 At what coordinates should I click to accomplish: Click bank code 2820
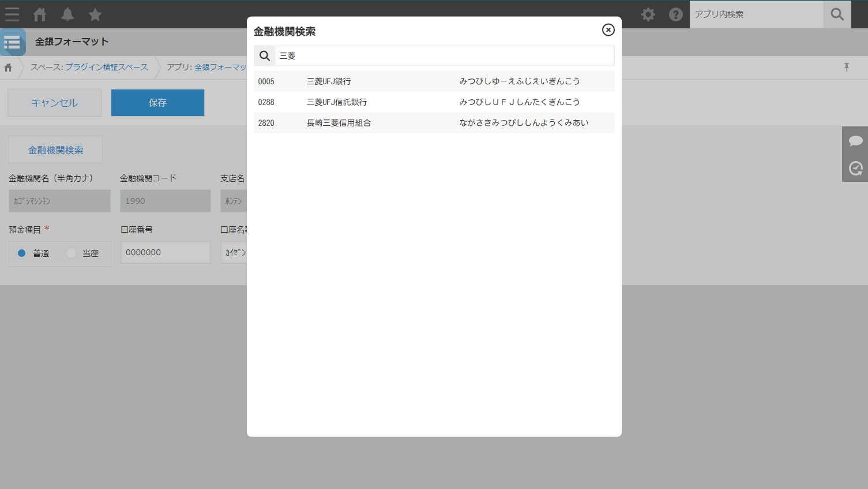(266, 123)
